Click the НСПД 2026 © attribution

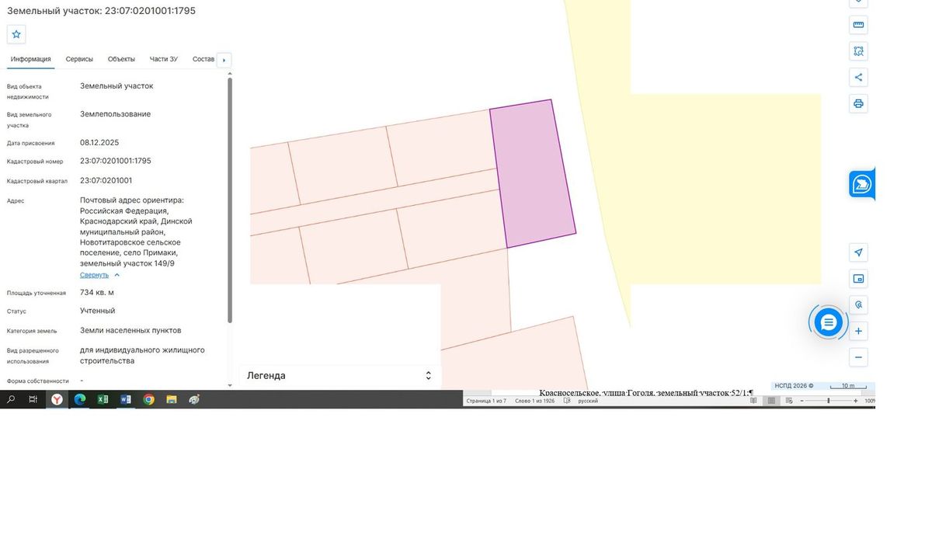click(x=795, y=385)
